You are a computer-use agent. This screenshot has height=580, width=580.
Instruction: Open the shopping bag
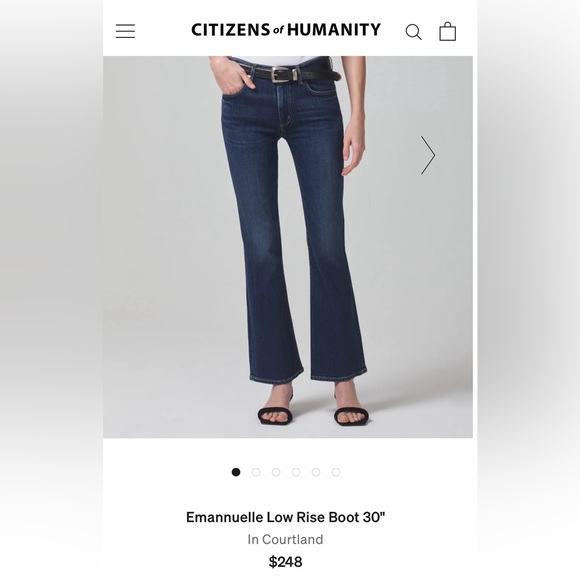click(448, 31)
